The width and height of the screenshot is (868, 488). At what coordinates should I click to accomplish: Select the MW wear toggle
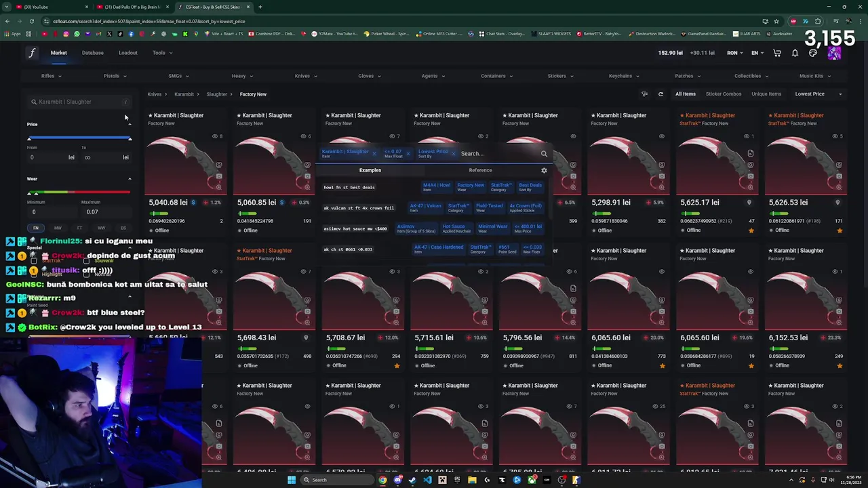tap(58, 228)
